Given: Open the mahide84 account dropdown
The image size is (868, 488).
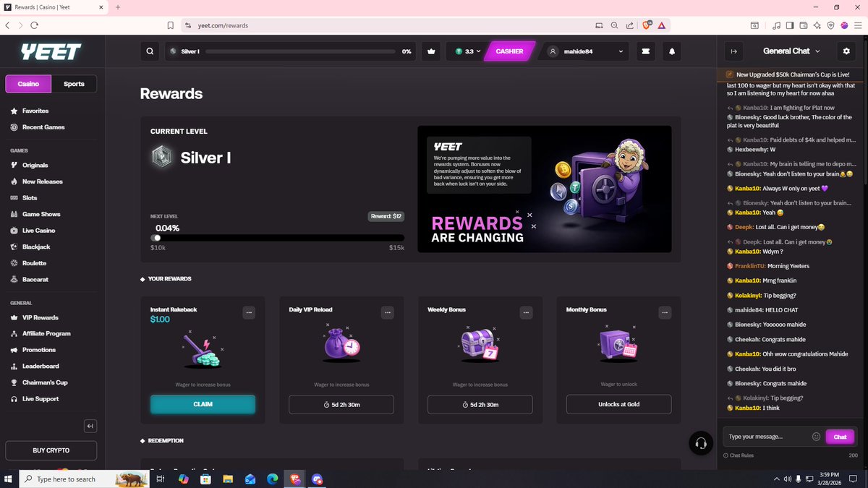Looking at the screenshot, I should tap(586, 51).
